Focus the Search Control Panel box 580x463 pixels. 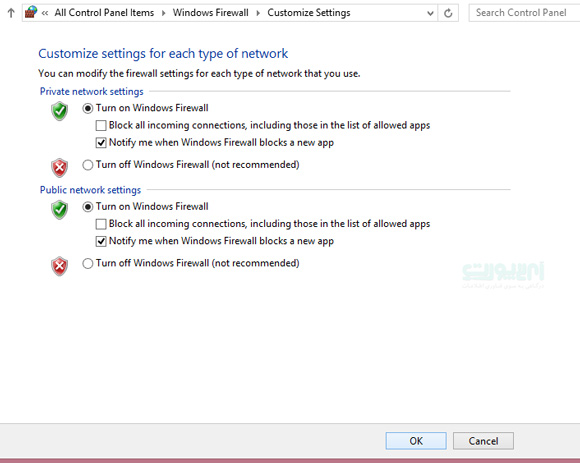[x=524, y=13]
